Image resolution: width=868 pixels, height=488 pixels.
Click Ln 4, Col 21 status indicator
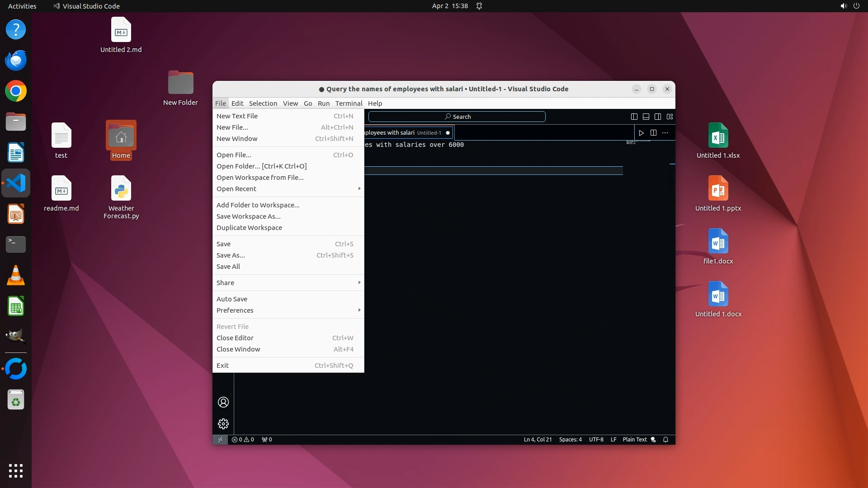538,440
